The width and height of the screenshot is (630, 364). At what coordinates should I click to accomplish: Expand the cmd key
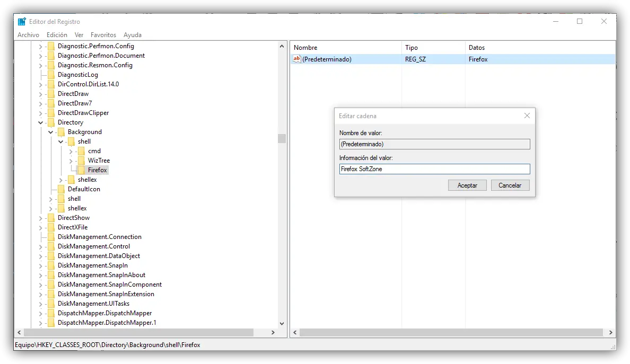71,152
